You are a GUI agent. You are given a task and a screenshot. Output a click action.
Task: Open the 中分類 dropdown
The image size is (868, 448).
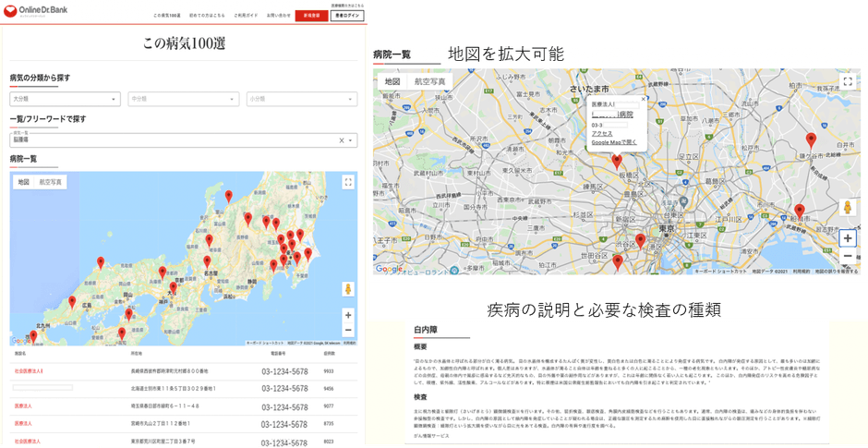[182, 99]
